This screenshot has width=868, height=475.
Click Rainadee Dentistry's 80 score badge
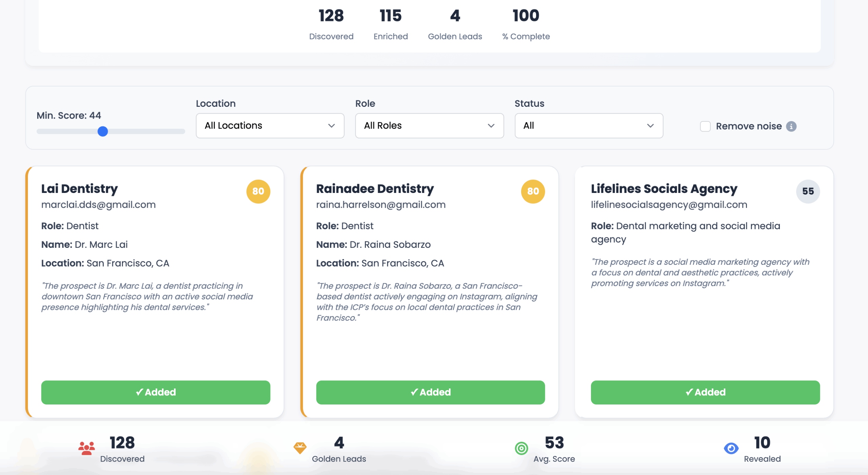[x=533, y=191]
